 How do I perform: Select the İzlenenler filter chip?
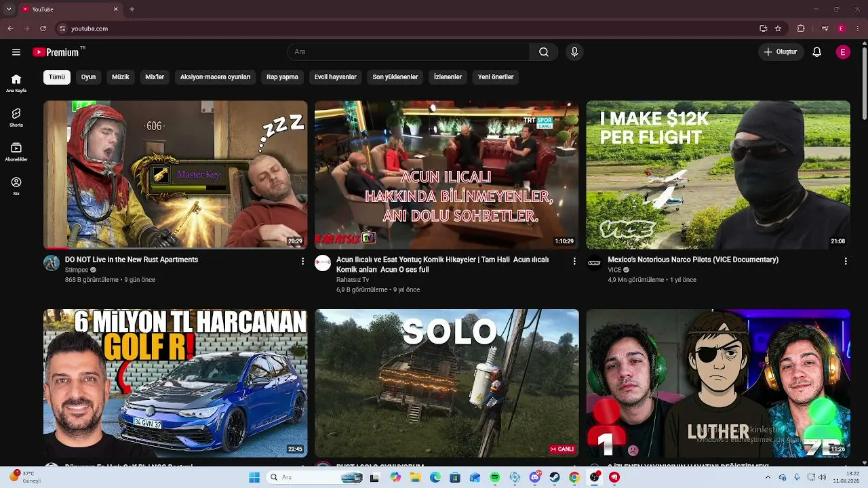(448, 77)
